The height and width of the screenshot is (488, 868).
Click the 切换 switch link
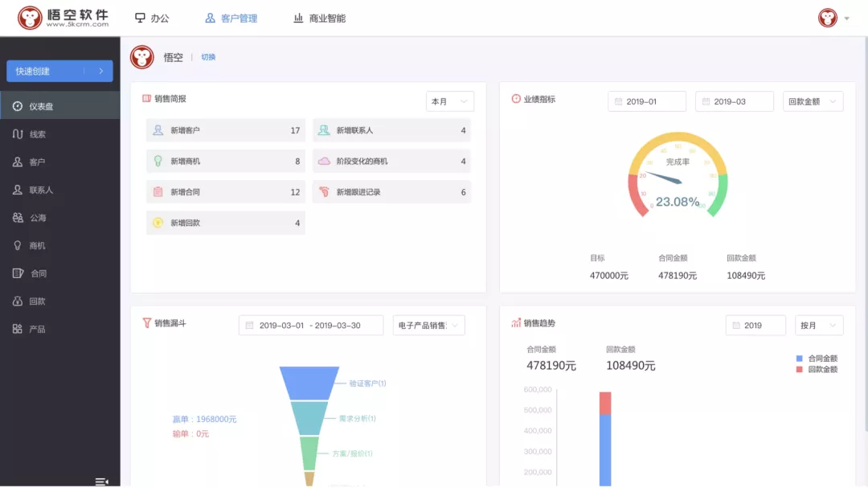pyautogui.click(x=207, y=56)
